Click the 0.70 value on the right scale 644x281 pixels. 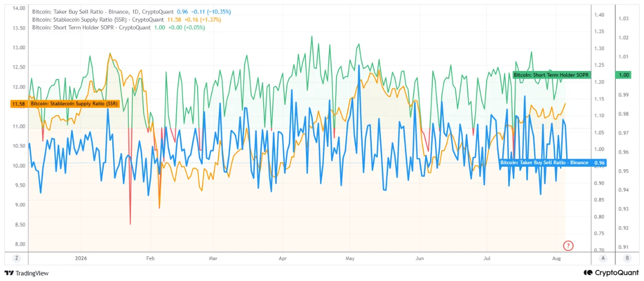coord(599,250)
